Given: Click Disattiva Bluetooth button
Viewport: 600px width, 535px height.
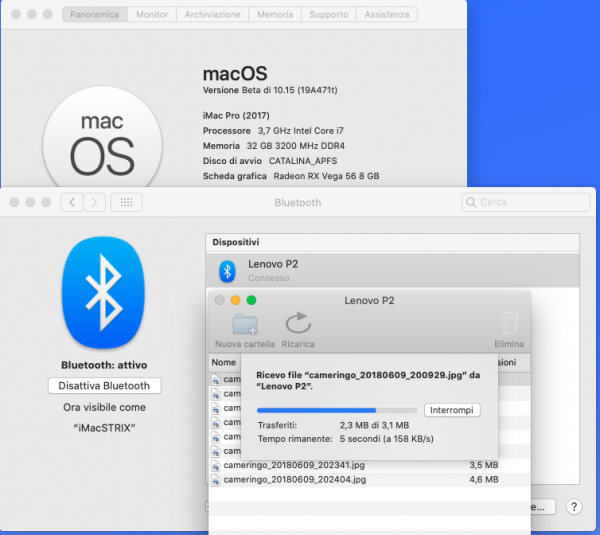Looking at the screenshot, I should (x=104, y=386).
